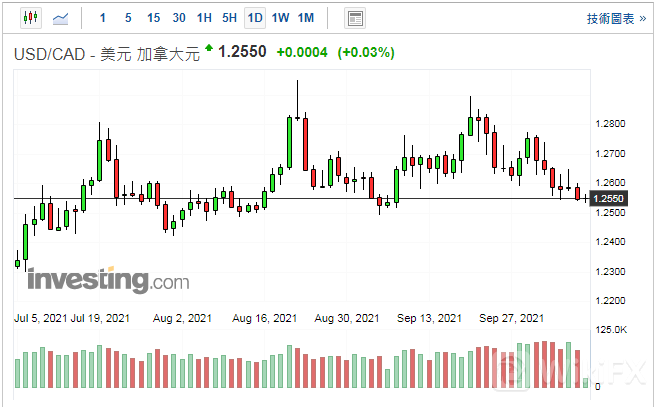This screenshot has width=657, height=407.
Task: Click the (+0.03%) percent change
Action: (366, 52)
